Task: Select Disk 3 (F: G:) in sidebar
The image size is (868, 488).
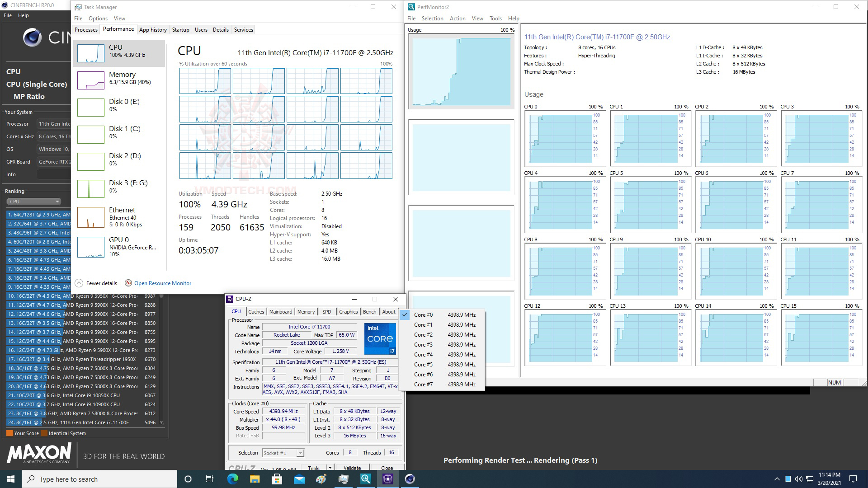Action: [118, 189]
